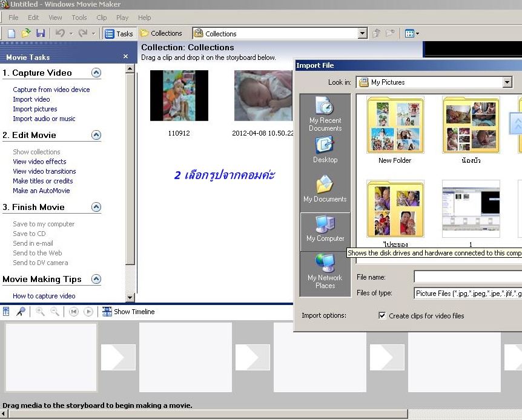This screenshot has height=420, width=522.
Task: Select the น้องบัว folder
Action: pyautogui.click(x=471, y=125)
